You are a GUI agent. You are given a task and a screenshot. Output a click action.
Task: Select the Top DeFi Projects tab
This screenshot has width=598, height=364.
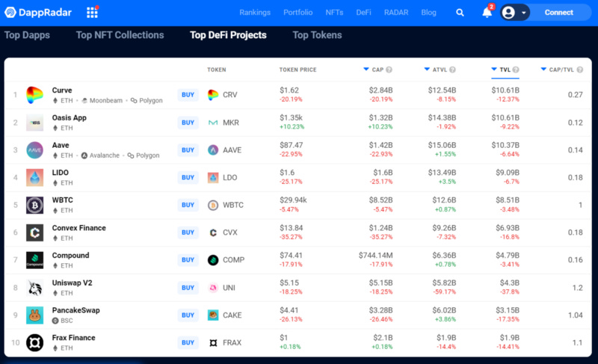(228, 35)
